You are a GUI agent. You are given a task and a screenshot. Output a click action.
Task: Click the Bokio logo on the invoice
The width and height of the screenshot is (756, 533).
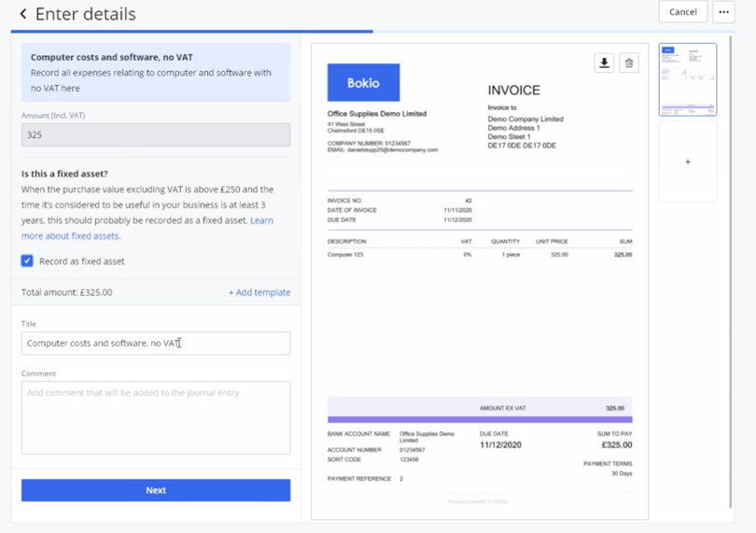pos(363,83)
